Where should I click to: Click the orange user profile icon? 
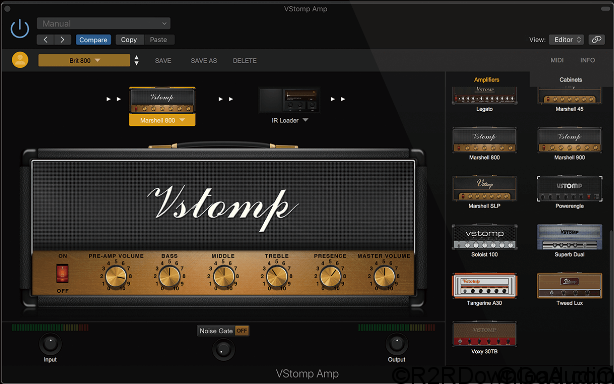20,60
